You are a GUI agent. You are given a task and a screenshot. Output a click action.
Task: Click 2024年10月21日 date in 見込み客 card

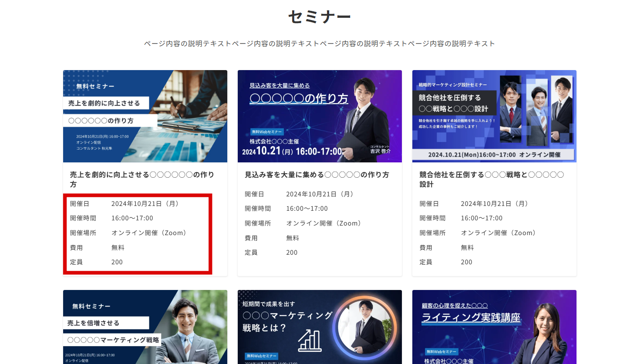320,194
